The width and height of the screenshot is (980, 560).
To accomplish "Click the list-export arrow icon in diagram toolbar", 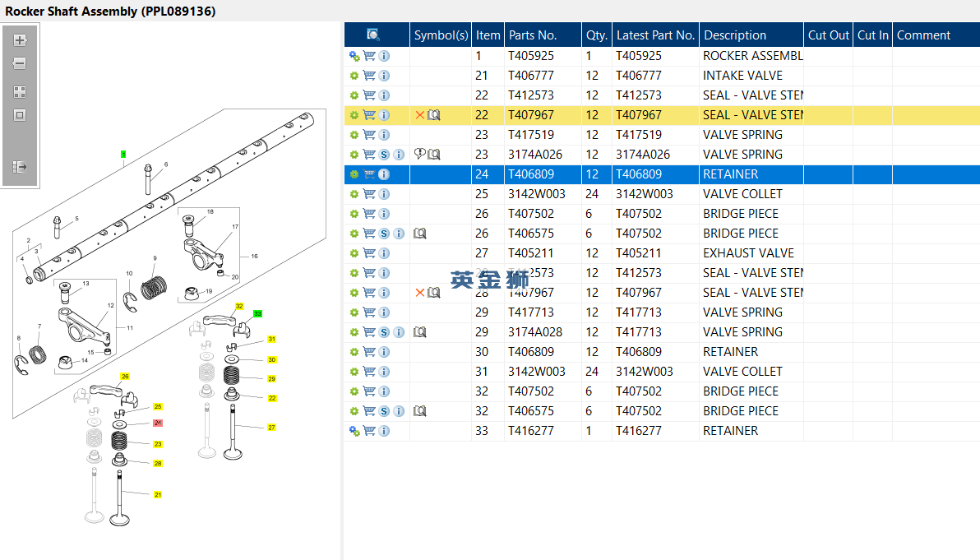I will 20,167.
